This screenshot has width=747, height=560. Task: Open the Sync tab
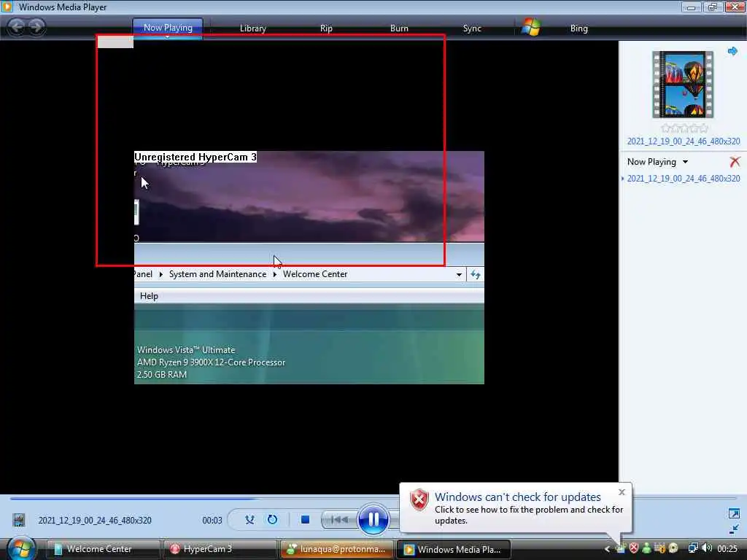pyautogui.click(x=472, y=28)
